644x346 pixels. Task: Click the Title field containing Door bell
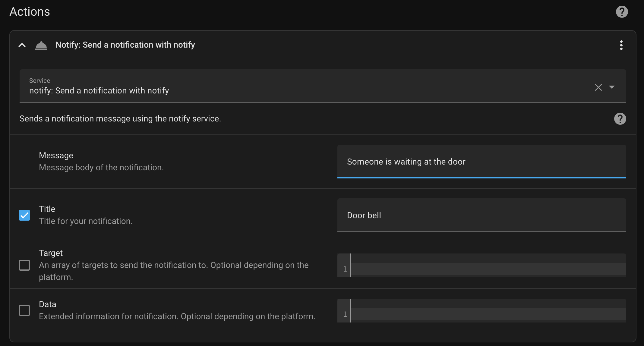[481, 215]
